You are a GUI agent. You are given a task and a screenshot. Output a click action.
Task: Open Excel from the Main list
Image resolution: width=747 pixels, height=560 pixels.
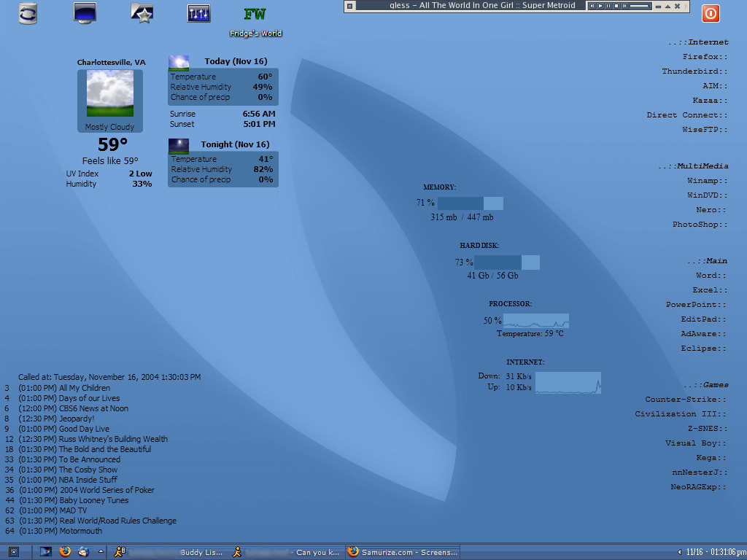[709, 290]
